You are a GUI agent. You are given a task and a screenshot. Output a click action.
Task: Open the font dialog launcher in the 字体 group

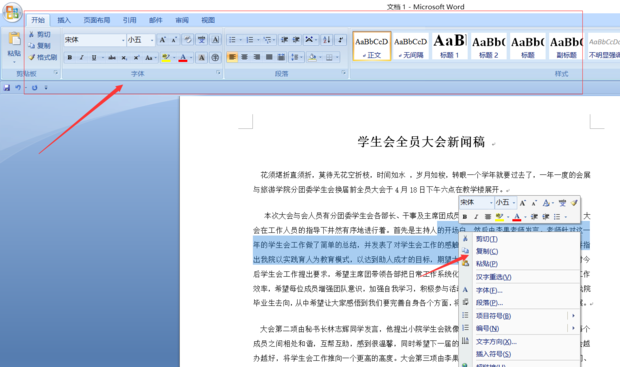218,73
